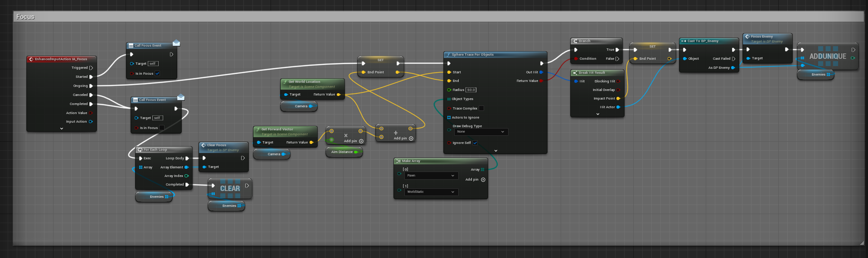The width and height of the screenshot is (868, 258).
Task: Uncheck the Ignore Self checkbox
Action: point(475,143)
